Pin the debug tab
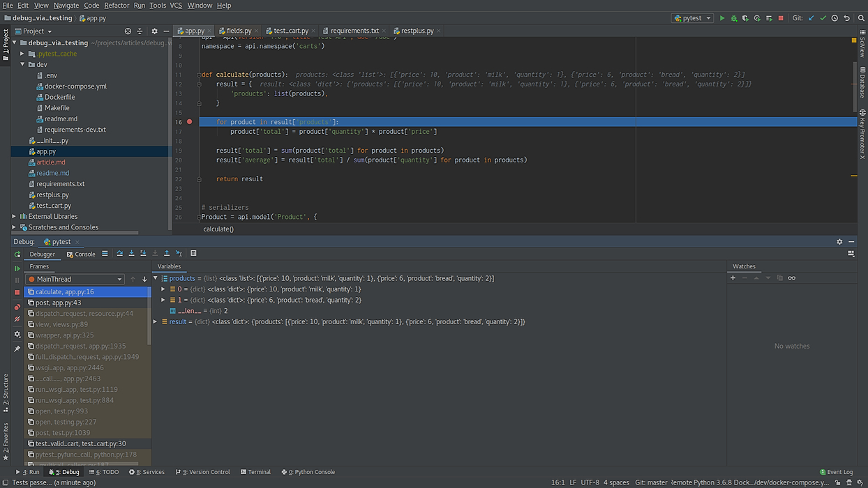This screenshot has height=488, width=868. (17, 349)
